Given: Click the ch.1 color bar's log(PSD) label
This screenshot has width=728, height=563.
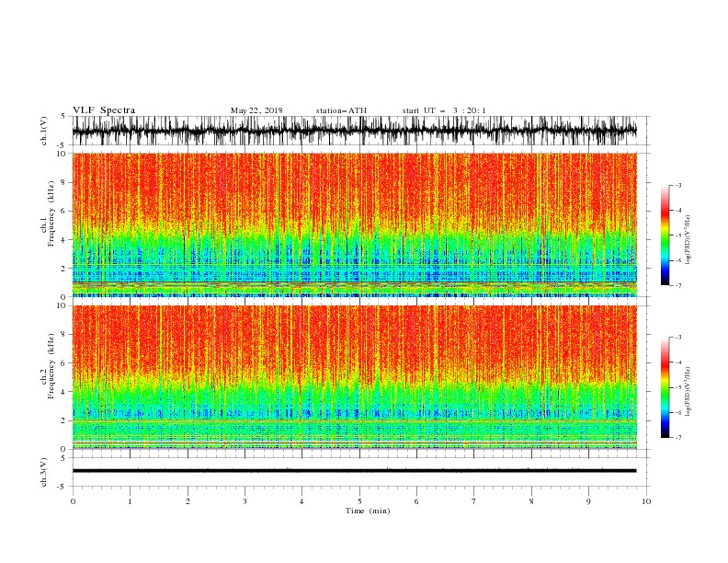Looking at the screenshot, I should 688,240.
